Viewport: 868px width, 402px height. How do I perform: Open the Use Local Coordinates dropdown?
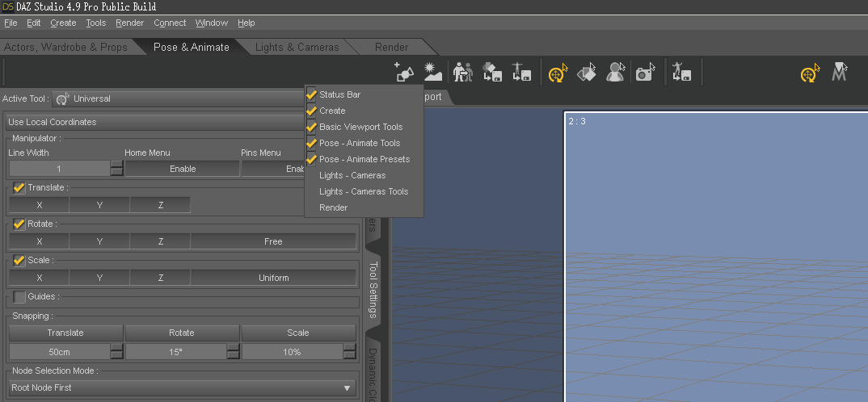(x=155, y=122)
